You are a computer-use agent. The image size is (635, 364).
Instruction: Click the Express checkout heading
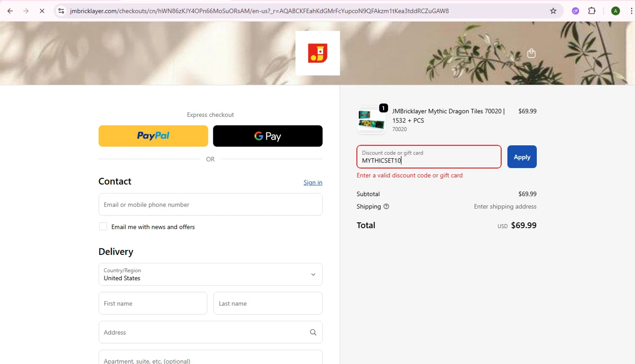pyautogui.click(x=210, y=115)
